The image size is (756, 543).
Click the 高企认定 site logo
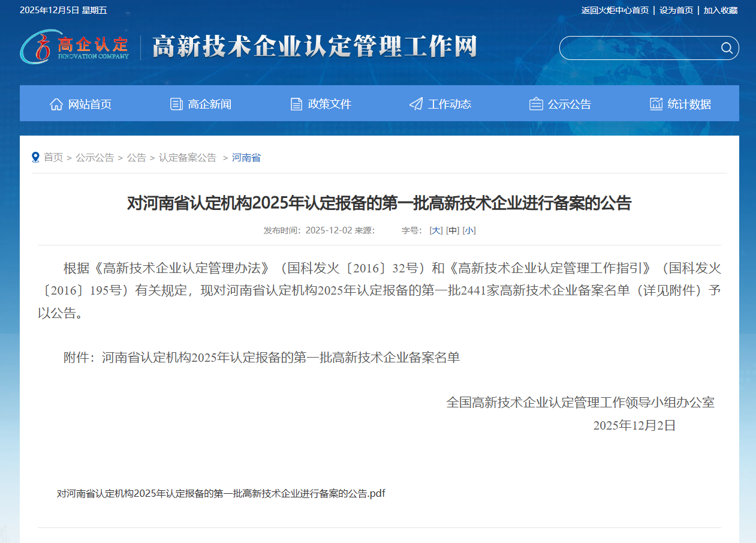(73, 48)
